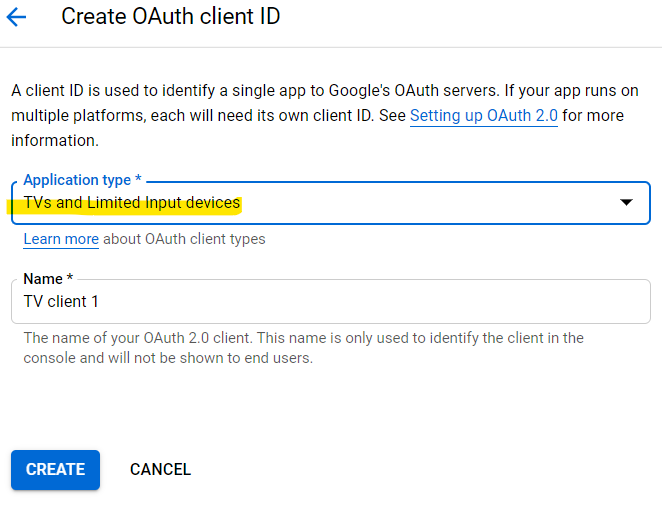This screenshot has width=662, height=510.
Task: Open the Learn more link
Action: point(61,239)
